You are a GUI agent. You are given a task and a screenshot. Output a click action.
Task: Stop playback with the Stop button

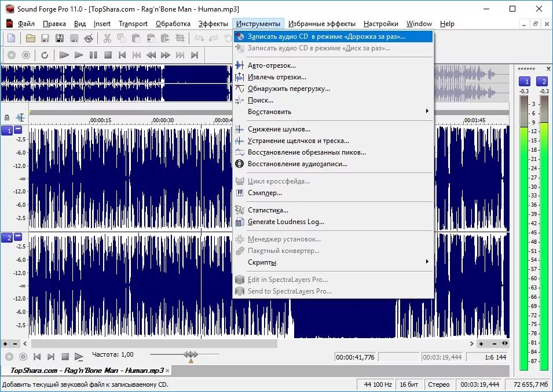click(x=108, y=55)
